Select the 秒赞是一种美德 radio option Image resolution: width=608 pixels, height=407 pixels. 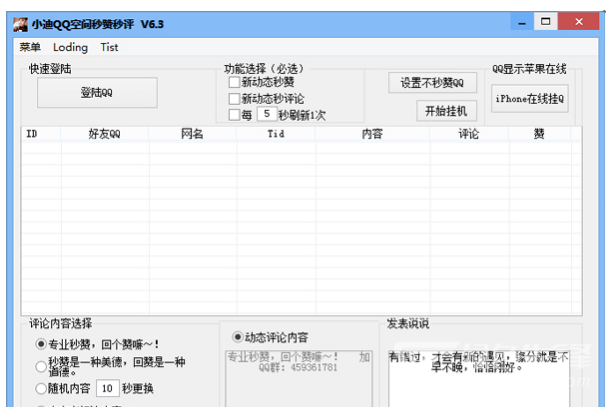41,366
